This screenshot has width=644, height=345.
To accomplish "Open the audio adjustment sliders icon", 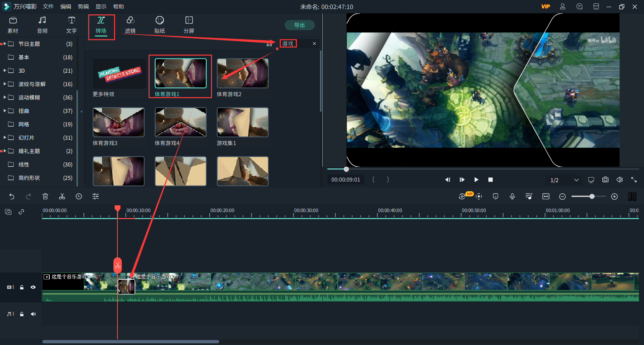I will pos(96,197).
